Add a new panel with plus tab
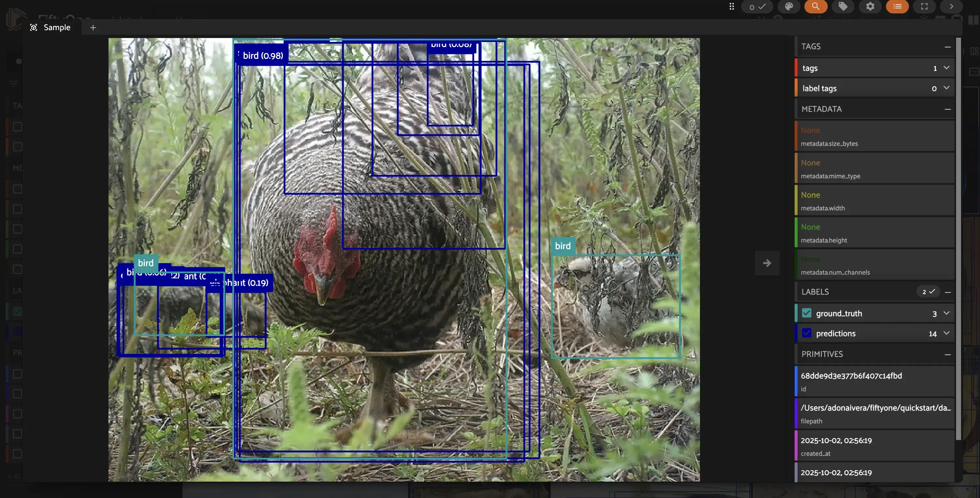 coord(93,28)
